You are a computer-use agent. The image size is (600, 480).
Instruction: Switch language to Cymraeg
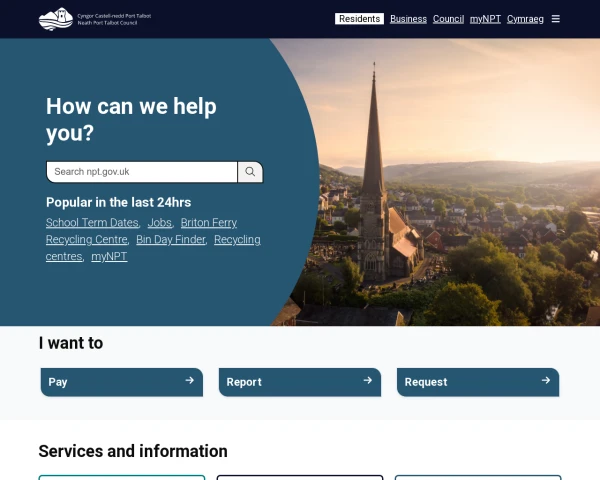point(525,19)
